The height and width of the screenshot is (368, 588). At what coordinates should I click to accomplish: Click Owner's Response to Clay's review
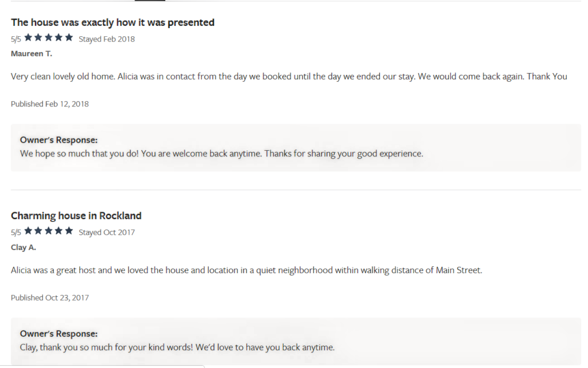point(296,341)
